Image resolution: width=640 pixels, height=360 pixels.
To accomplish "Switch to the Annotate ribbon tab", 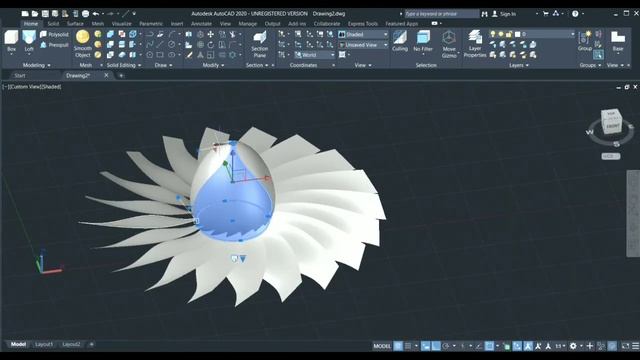I will 201,24.
